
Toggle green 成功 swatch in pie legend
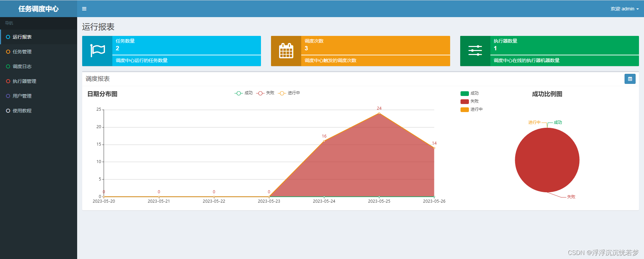point(465,94)
